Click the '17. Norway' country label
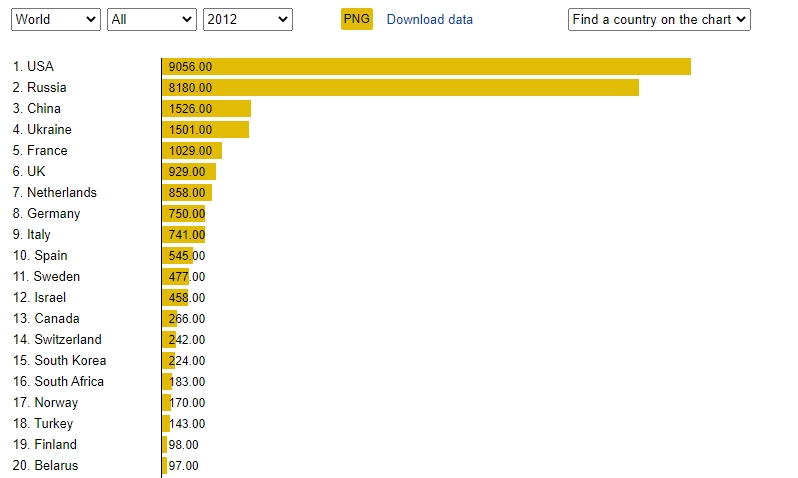Screen dimensions: 798x478 pyautogui.click(x=45, y=403)
